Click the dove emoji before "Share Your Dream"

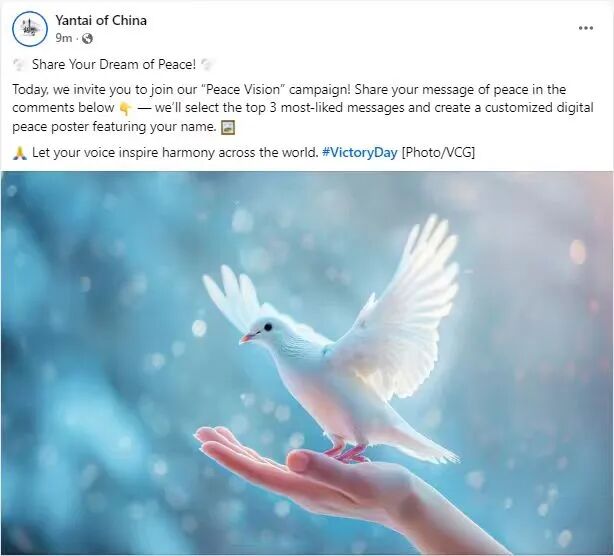coord(19,65)
